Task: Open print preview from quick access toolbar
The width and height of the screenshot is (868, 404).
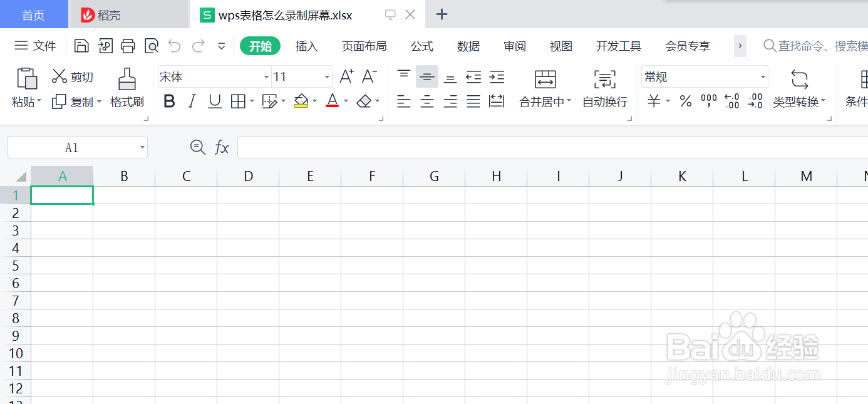Action: point(152,46)
